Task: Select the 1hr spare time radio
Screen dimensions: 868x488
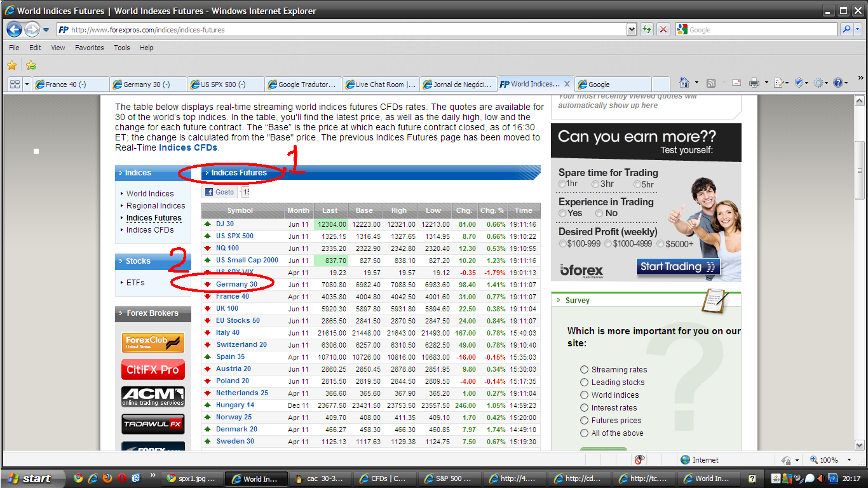Action: click(562, 184)
